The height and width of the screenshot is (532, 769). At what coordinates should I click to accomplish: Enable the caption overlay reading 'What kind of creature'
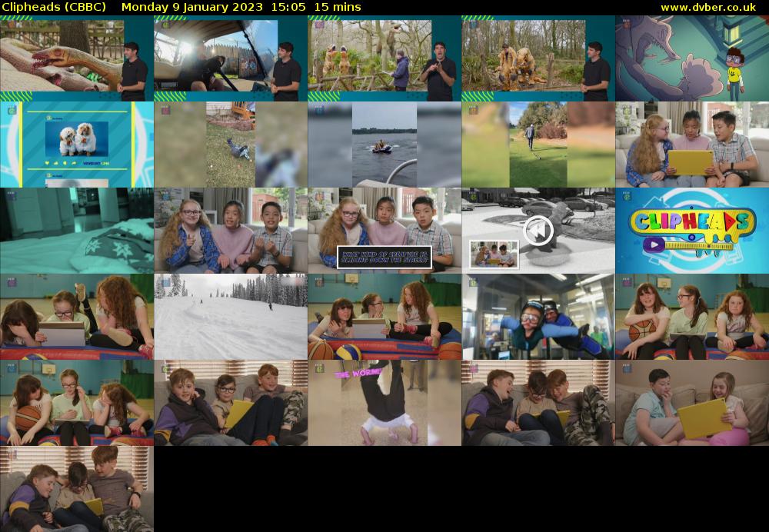(x=384, y=255)
